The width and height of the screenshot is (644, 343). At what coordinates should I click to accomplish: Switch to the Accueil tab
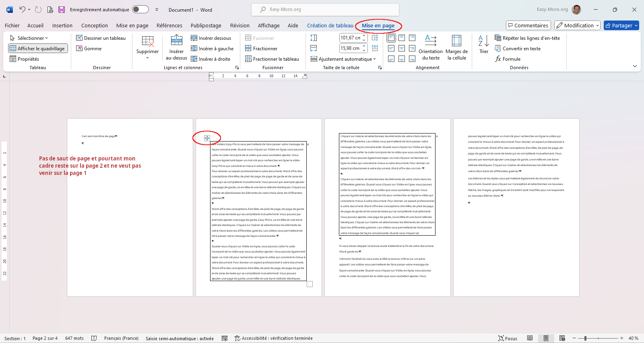pyautogui.click(x=35, y=25)
